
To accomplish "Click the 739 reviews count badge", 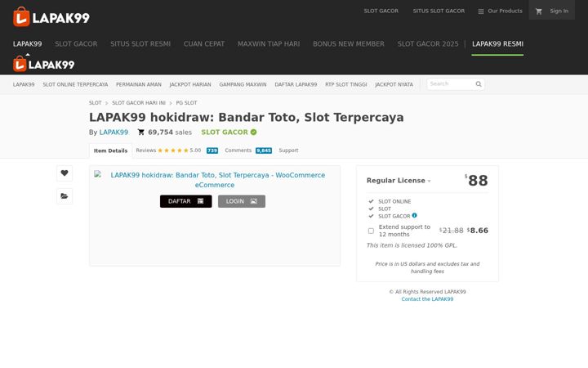I will (x=212, y=150).
